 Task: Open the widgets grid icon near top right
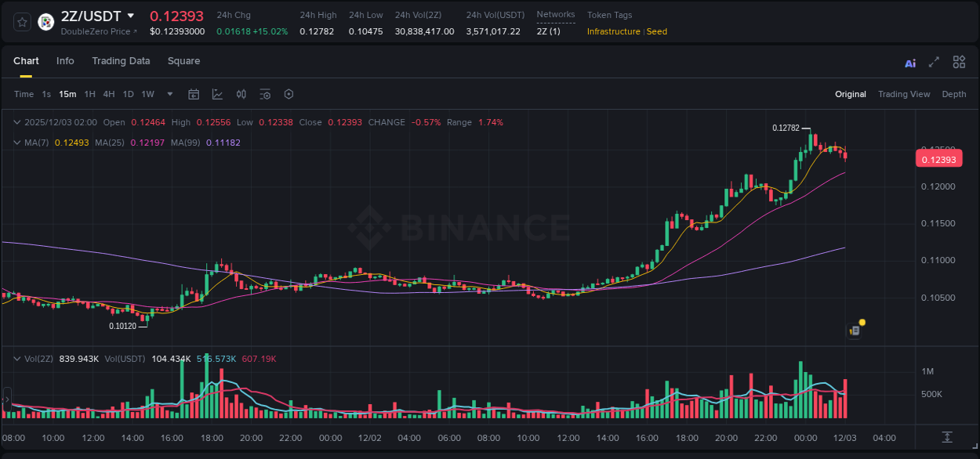click(x=959, y=61)
